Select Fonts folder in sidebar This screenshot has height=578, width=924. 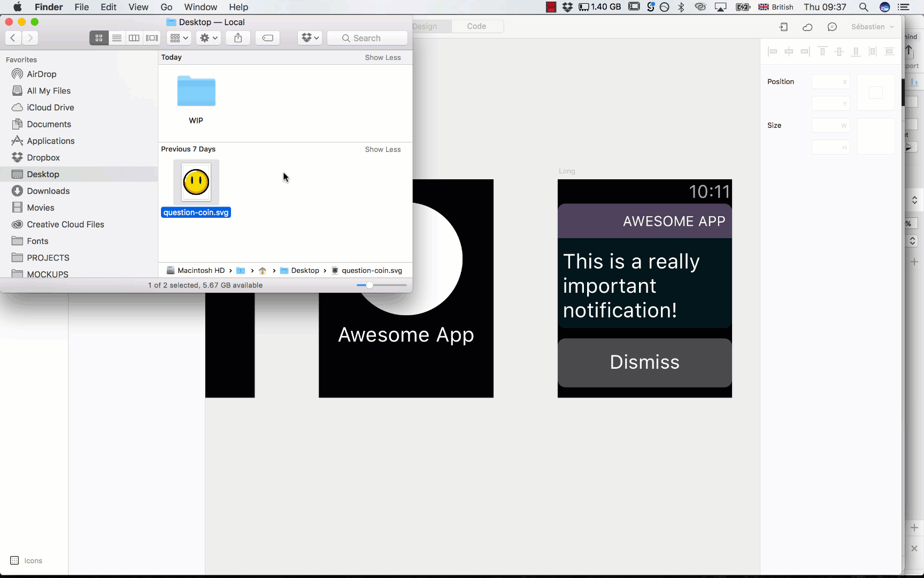[37, 241]
